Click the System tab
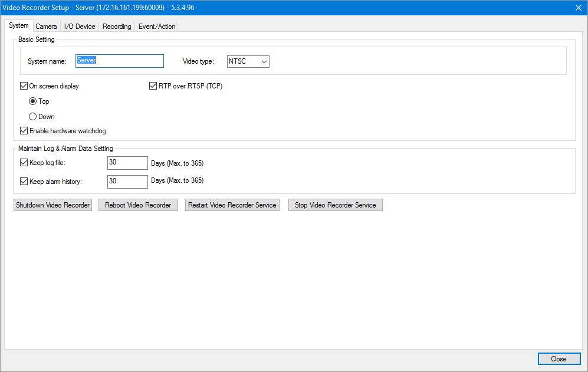The width and height of the screenshot is (588, 372). click(18, 26)
